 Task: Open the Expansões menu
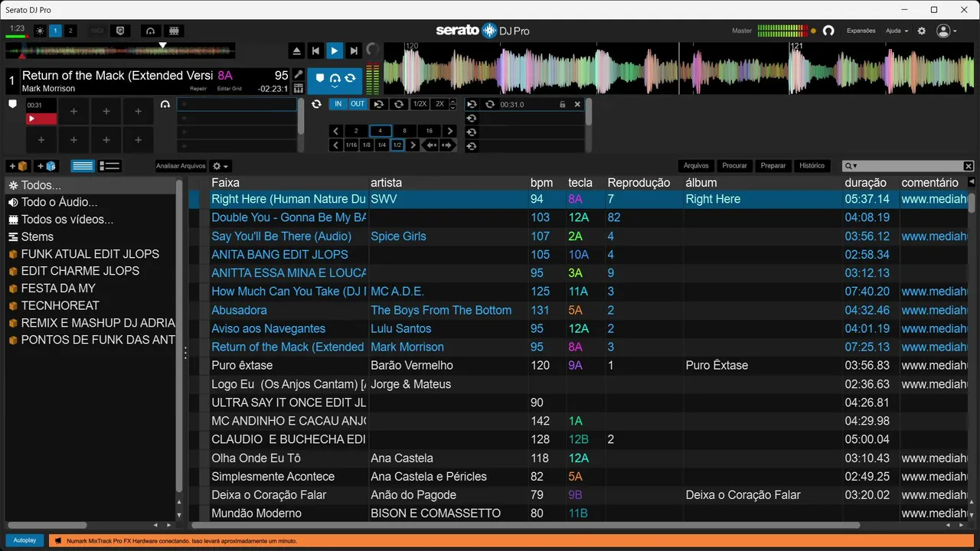(861, 31)
